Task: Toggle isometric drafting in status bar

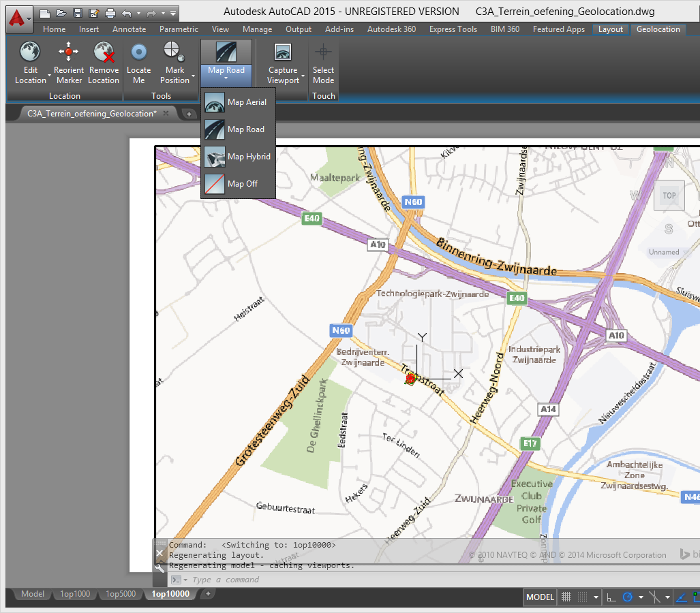Action: coord(654,597)
